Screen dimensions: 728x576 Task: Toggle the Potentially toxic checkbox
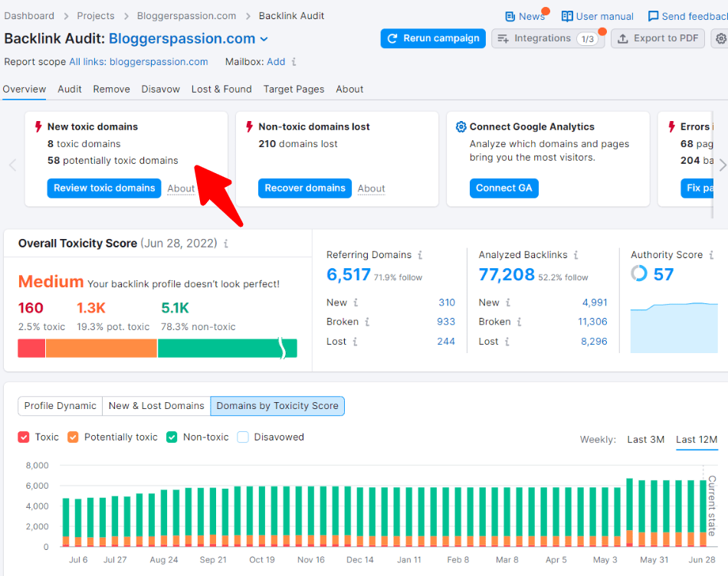click(73, 437)
